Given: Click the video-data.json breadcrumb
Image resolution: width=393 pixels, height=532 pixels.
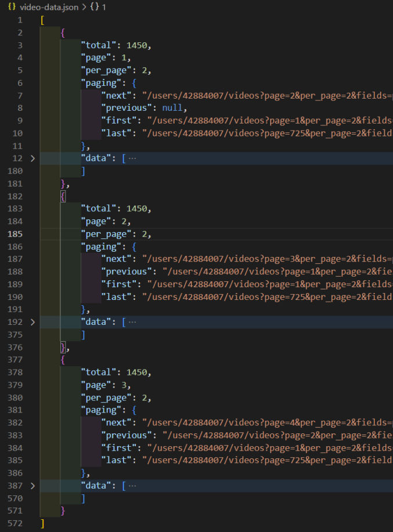Looking at the screenshot, I should pos(49,7).
